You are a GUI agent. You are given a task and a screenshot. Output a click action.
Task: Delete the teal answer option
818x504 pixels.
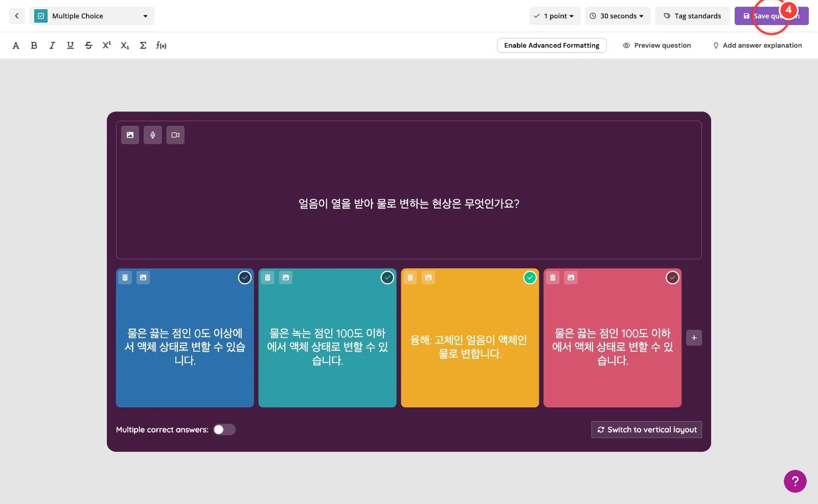[267, 278]
